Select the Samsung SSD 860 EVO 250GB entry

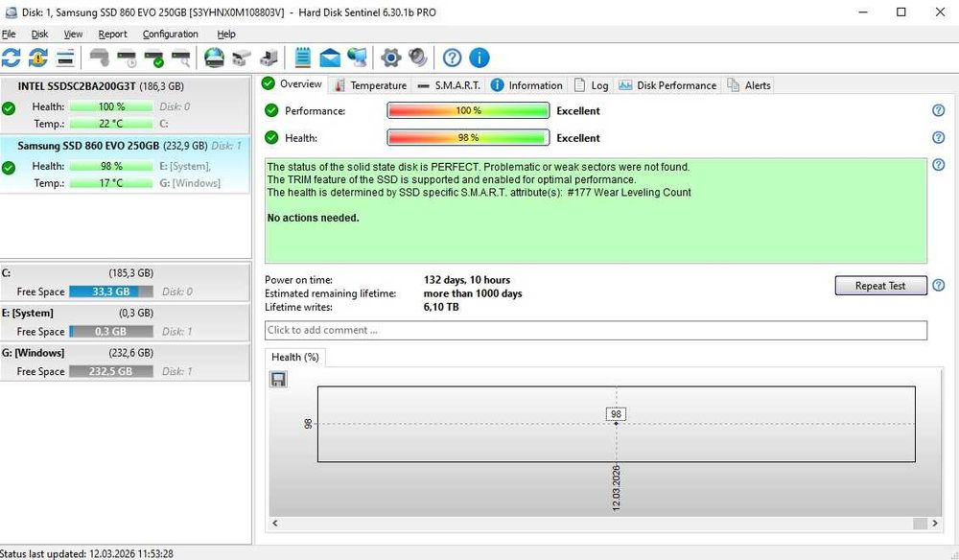[x=125, y=165]
